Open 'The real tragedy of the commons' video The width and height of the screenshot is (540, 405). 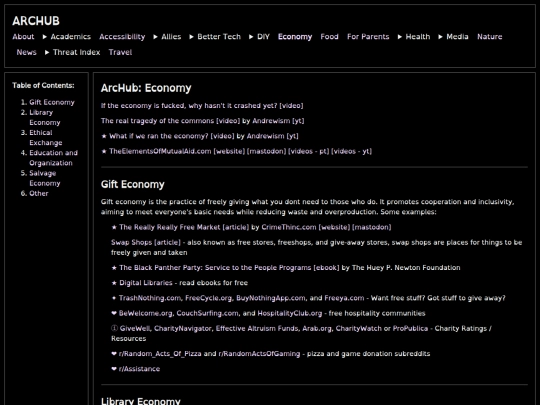coord(170,121)
